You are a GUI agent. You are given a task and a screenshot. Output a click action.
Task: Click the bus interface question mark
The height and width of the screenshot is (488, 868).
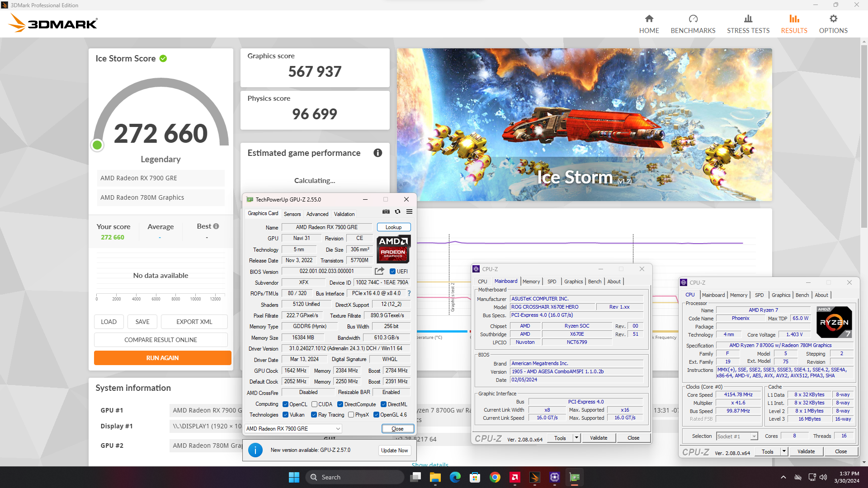tap(409, 293)
